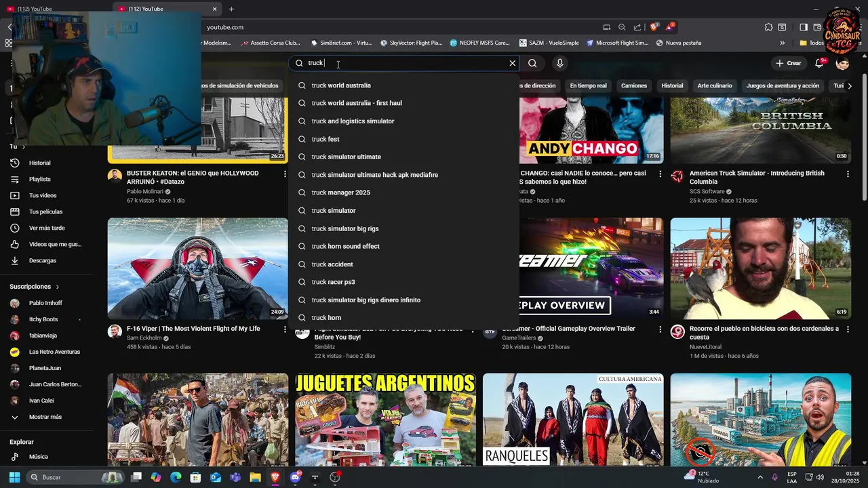Open the Windows Start menu
Image resolution: width=868 pixels, height=488 pixels.
[x=14, y=477]
